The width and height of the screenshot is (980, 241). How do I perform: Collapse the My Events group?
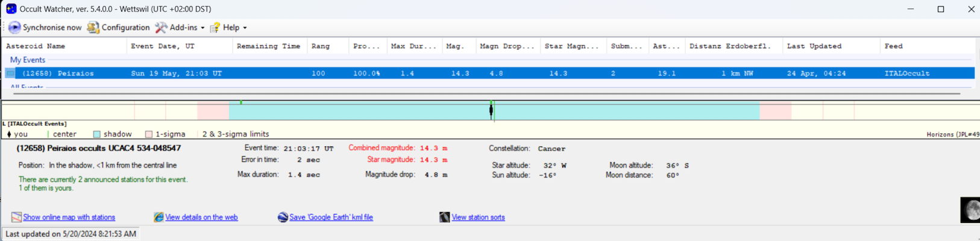pyautogui.click(x=27, y=60)
